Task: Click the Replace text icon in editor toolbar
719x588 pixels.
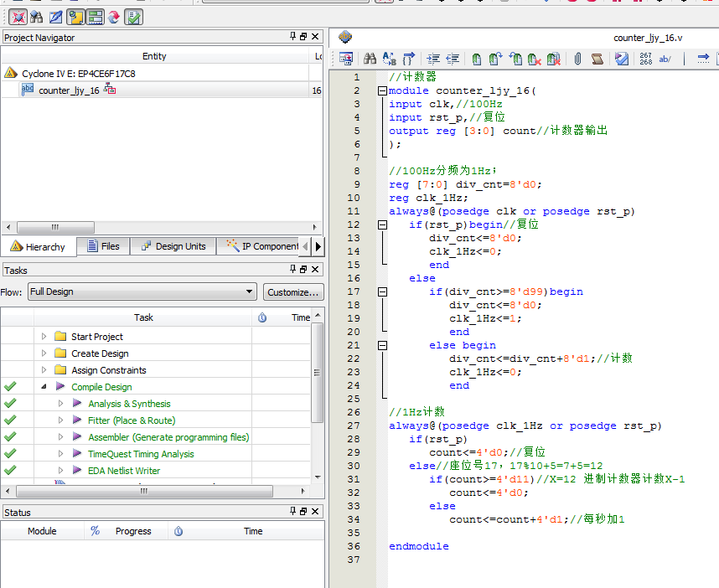Action: click(389, 59)
